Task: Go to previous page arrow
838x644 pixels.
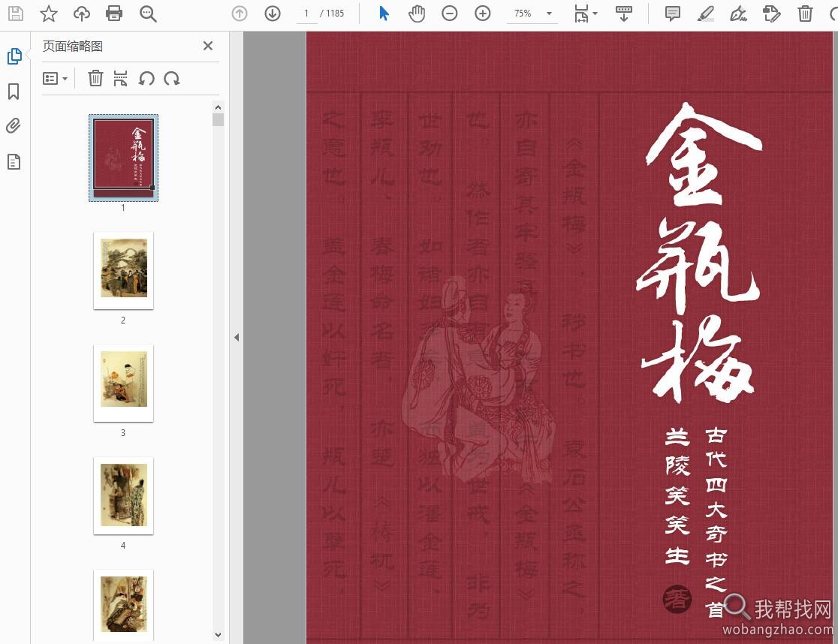Action: 240,14
